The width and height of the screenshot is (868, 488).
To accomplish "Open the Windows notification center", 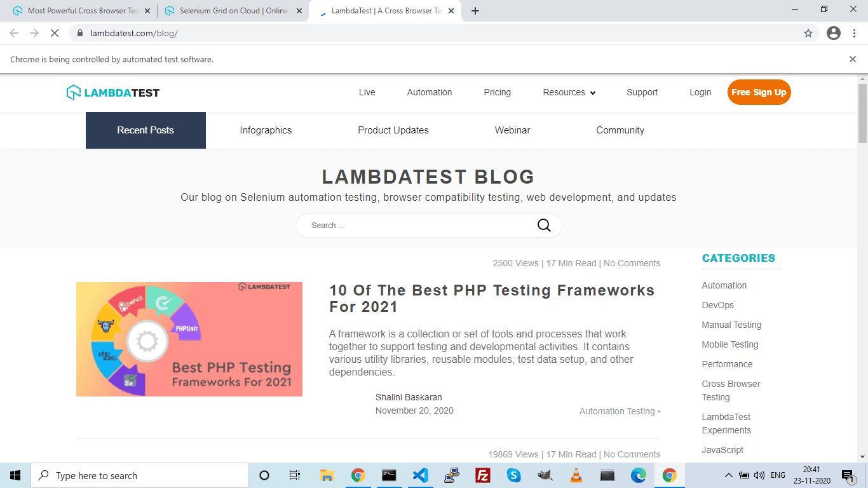I will (848, 475).
